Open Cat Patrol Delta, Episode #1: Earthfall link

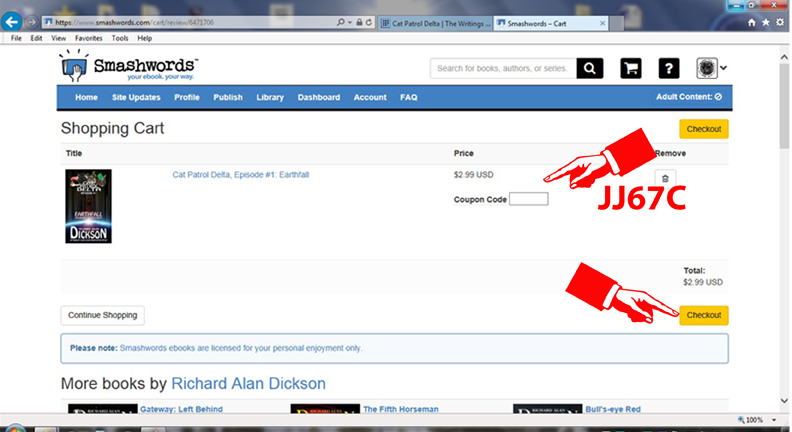240,175
